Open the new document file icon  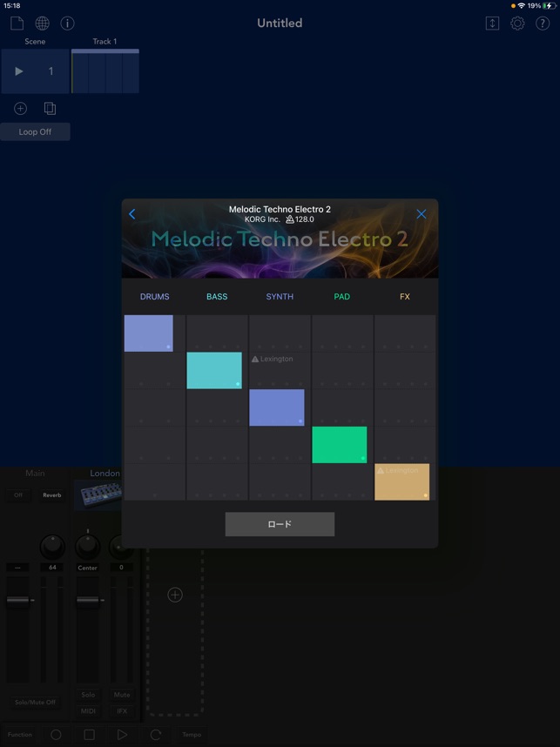coord(17,23)
